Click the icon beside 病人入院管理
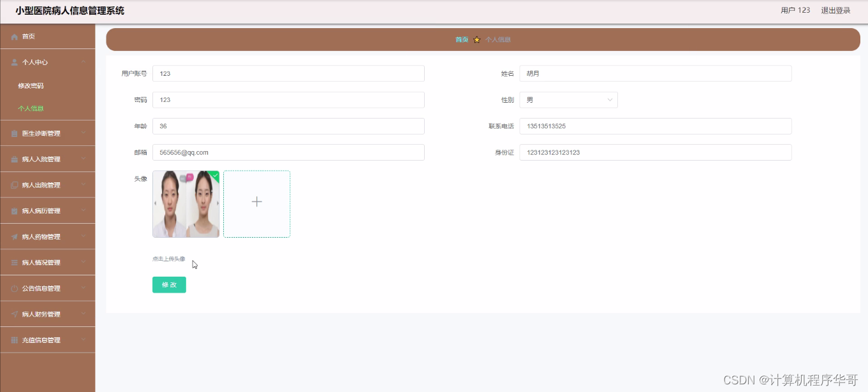Image resolution: width=868 pixels, height=392 pixels. pos(15,159)
